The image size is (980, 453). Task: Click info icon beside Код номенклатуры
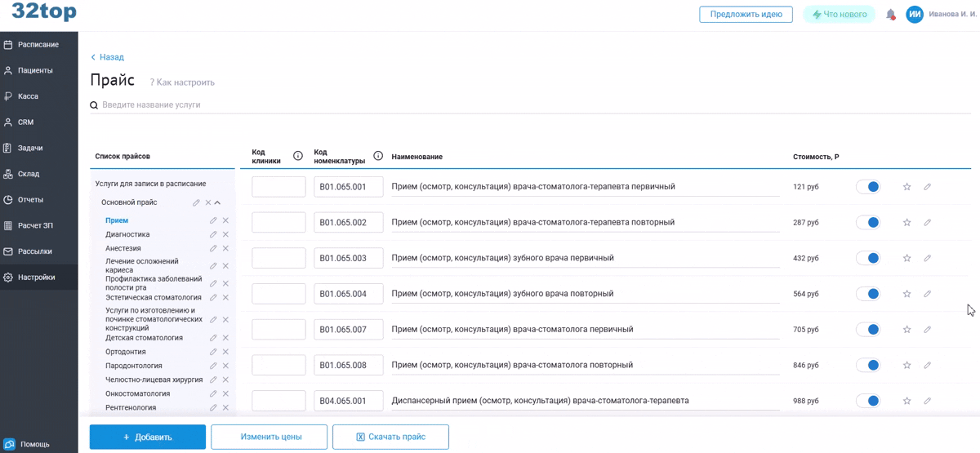click(x=378, y=156)
